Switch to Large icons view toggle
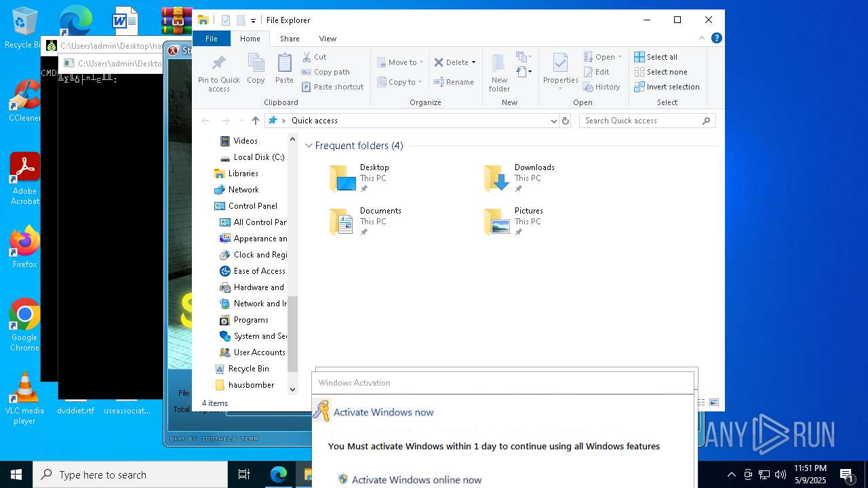 (713, 403)
